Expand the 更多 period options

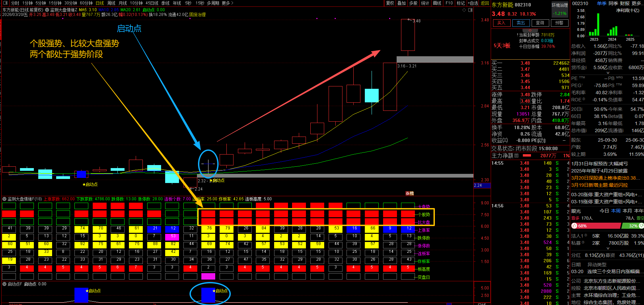coord(227,3)
